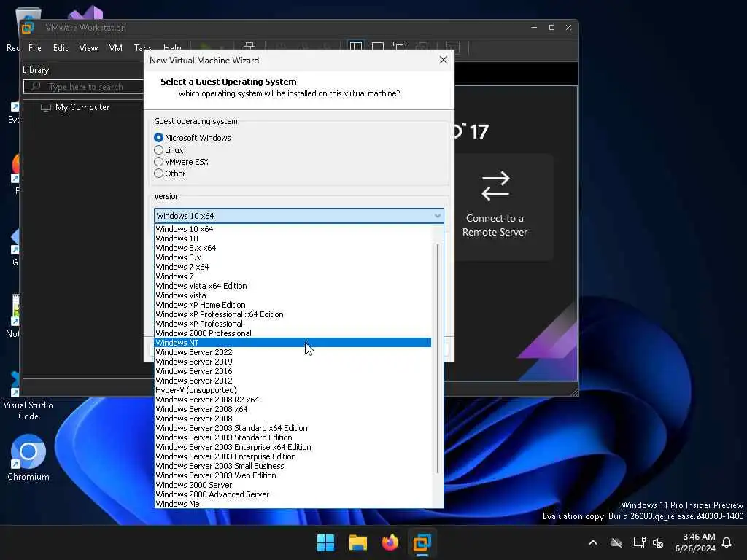Choose Windows 10 x64 from the list
The image size is (747, 560).
[293, 229]
